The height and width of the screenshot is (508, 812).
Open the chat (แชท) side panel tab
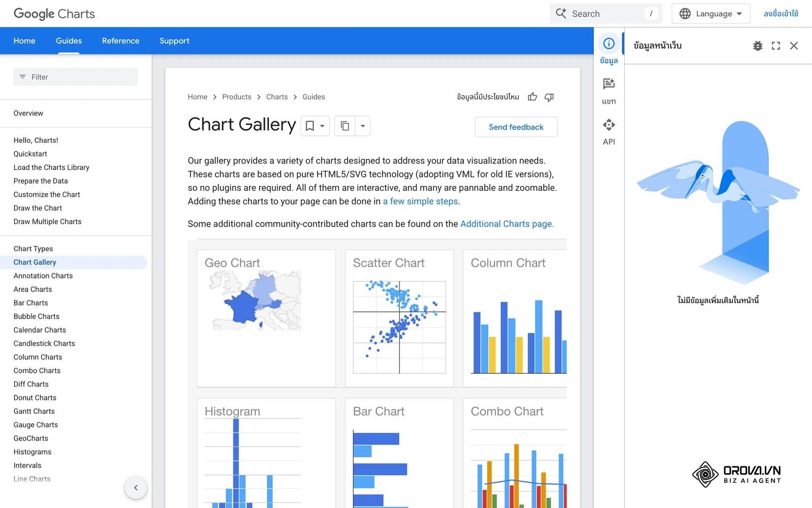[609, 91]
